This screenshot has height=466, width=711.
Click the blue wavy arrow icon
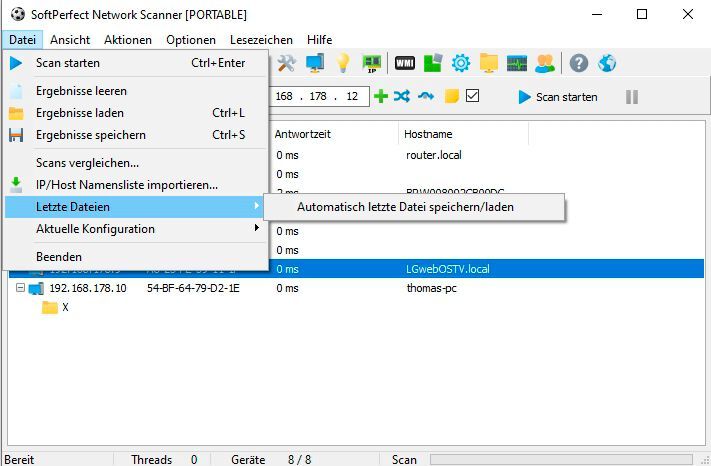(426, 96)
